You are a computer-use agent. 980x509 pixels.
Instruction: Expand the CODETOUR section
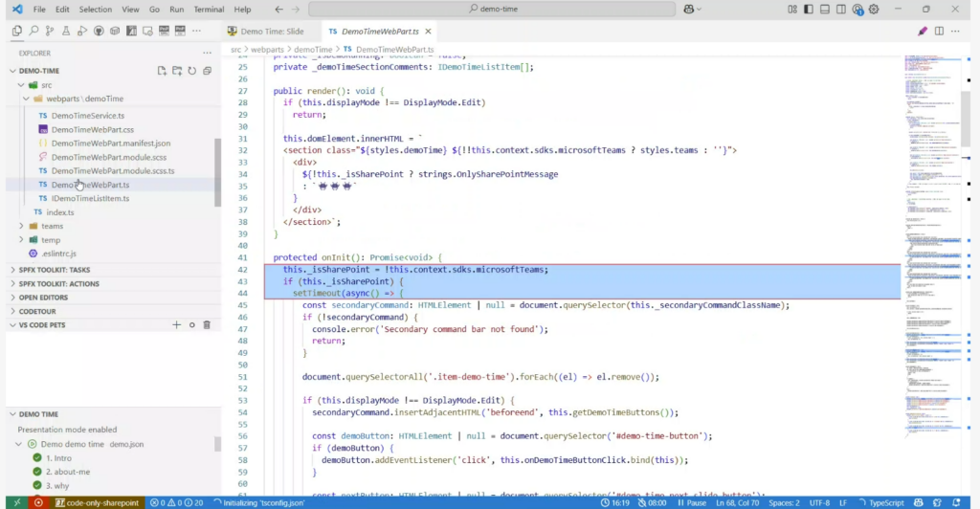[x=13, y=311]
